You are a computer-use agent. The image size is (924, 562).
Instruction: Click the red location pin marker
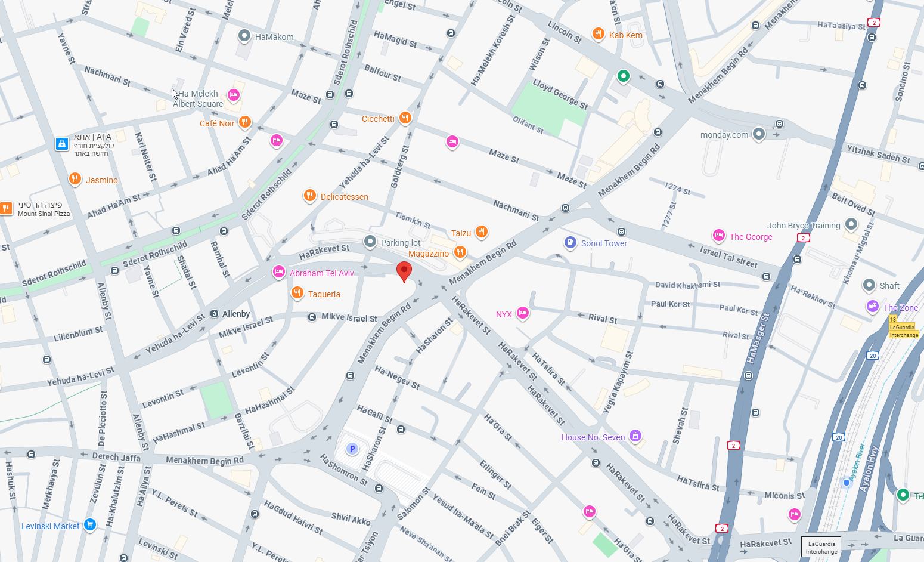(404, 271)
